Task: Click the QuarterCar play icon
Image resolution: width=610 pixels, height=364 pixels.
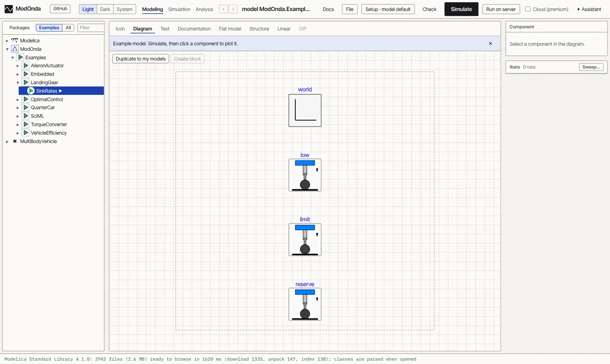Action: point(26,108)
